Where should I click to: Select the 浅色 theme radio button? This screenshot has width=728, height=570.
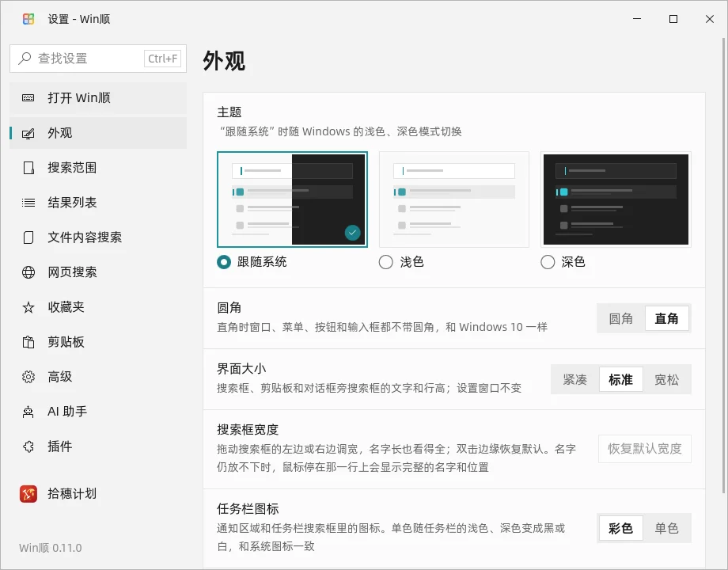386,262
